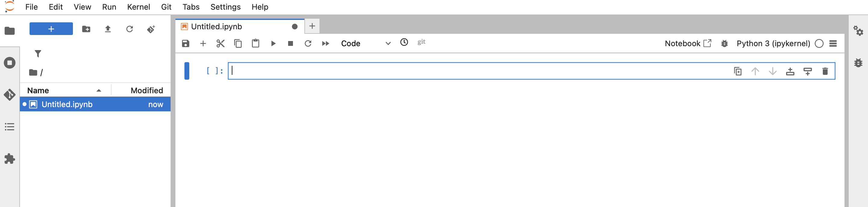The width and height of the screenshot is (868, 207).
Task: Open the Python 3 (ipykernel) kernel selector
Action: click(x=773, y=43)
